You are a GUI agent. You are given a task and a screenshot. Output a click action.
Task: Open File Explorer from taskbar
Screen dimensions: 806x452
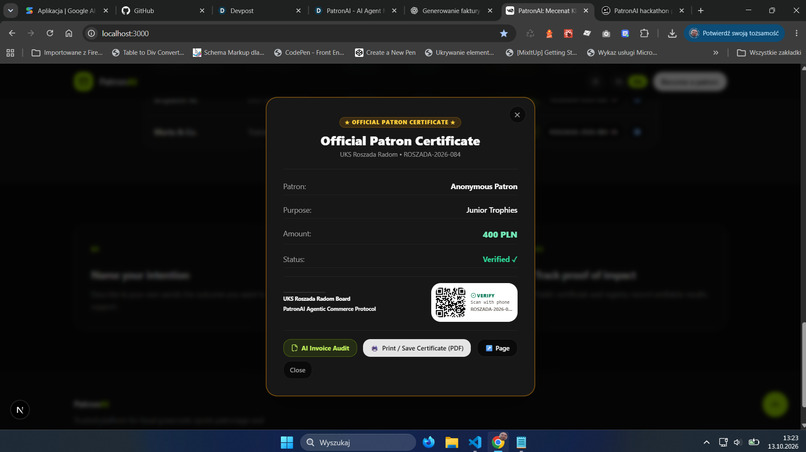coord(451,442)
